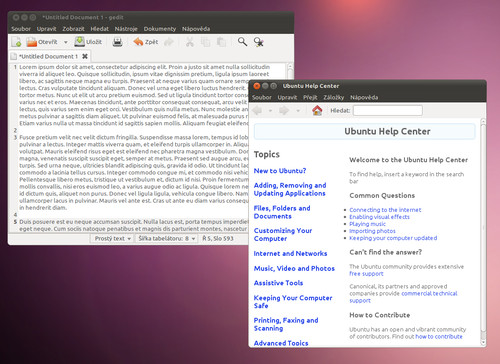This screenshot has width=500, height=364.
Task: Click the Hledat search field in Help Center
Action: click(388, 111)
